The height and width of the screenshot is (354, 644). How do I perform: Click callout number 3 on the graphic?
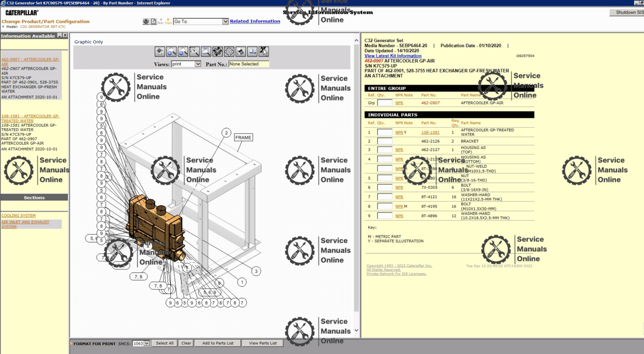coord(256,271)
